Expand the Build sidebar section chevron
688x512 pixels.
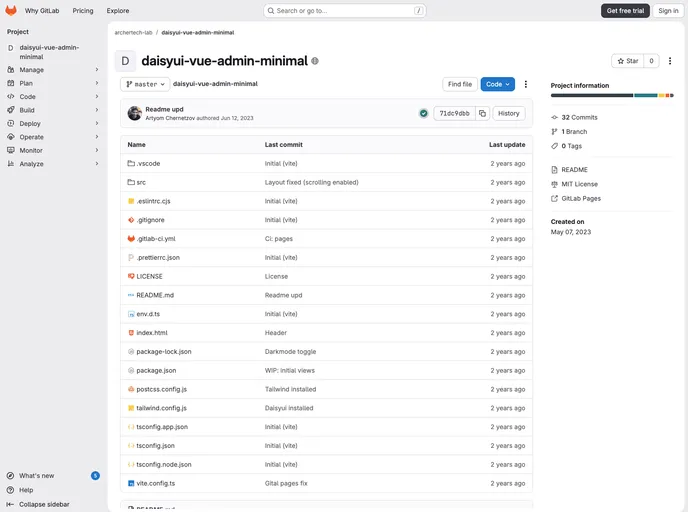click(97, 110)
